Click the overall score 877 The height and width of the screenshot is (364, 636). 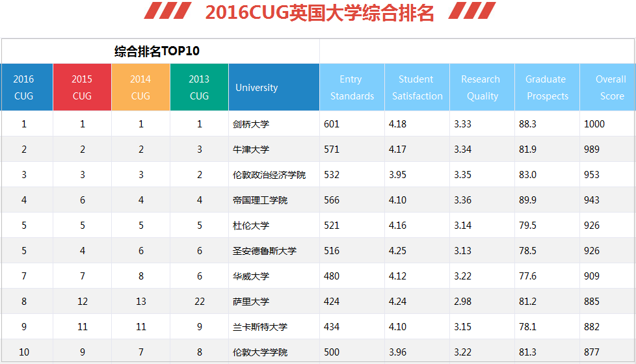(x=592, y=352)
